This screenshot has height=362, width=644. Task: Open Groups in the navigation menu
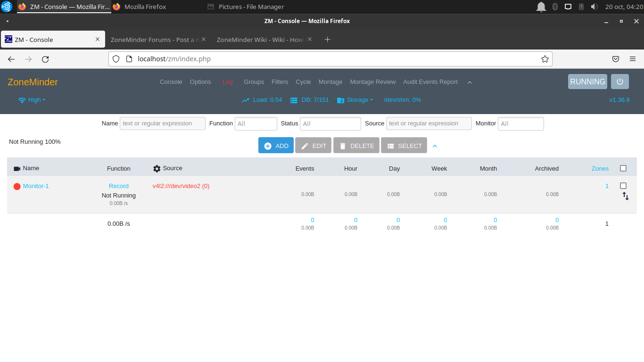tap(254, 82)
